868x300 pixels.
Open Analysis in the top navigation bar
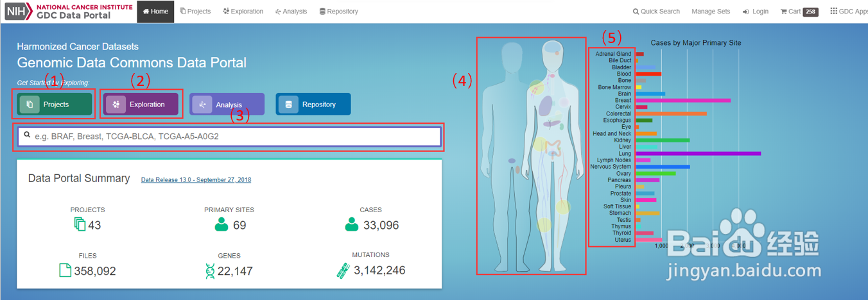click(x=291, y=12)
